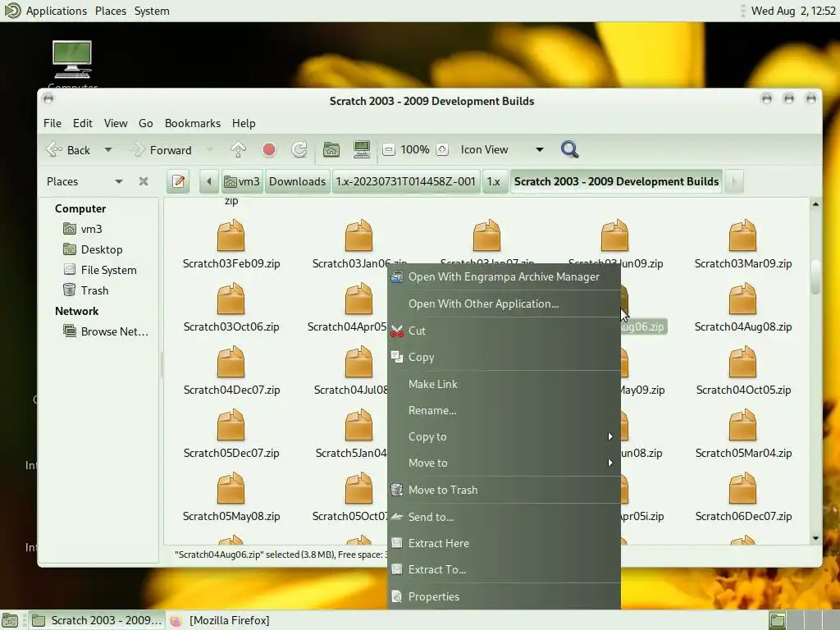Choose Make Link from context menu

coord(504,384)
